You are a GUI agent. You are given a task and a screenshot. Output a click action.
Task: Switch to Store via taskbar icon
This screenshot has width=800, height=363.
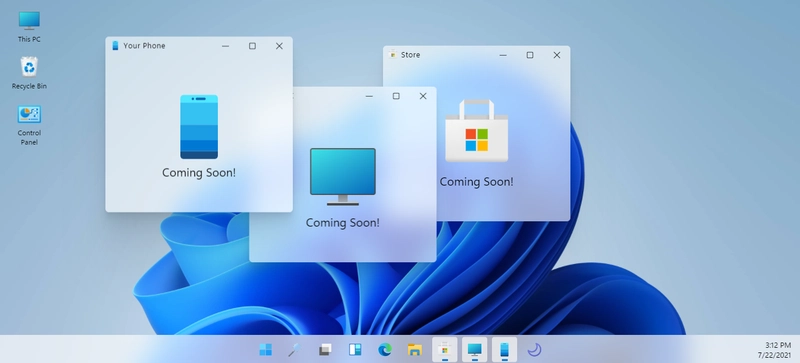click(x=444, y=350)
